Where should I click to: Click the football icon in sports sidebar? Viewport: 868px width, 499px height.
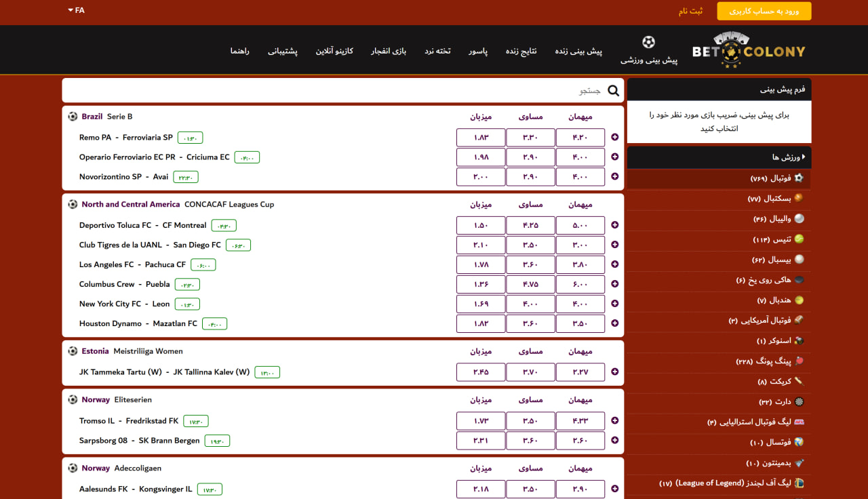point(799,178)
